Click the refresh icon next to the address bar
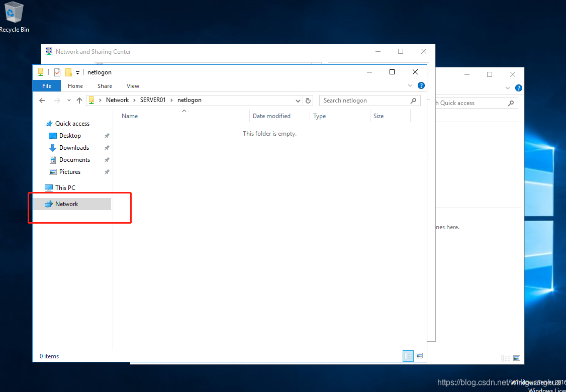 tap(308, 100)
